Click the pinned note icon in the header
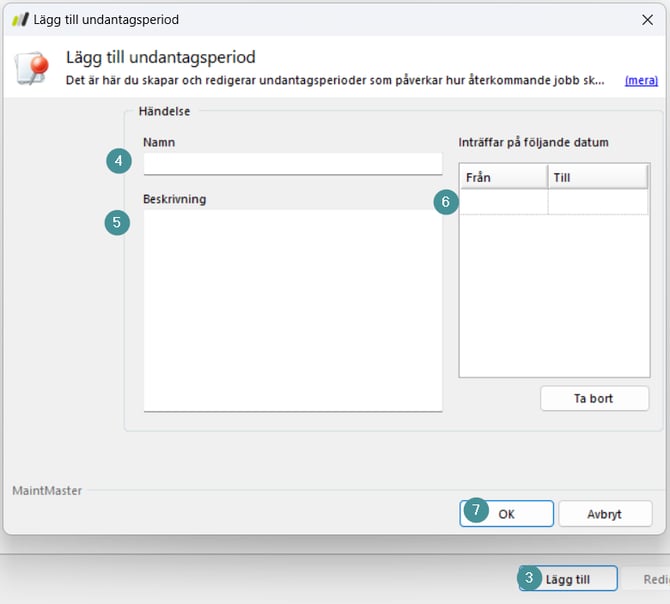670x604 pixels. point(32,68)
